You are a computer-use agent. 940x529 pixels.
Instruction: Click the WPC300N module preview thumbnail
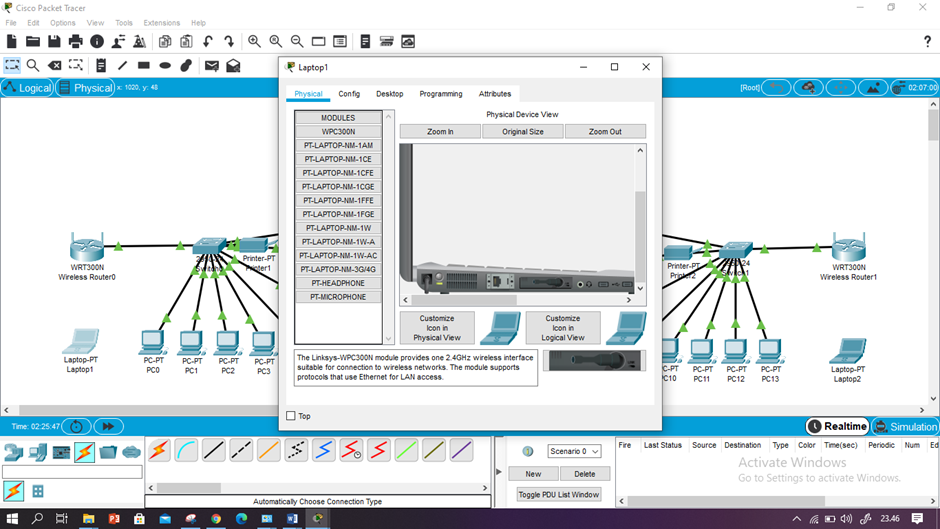pyautogui.click(x=594, y=361)
